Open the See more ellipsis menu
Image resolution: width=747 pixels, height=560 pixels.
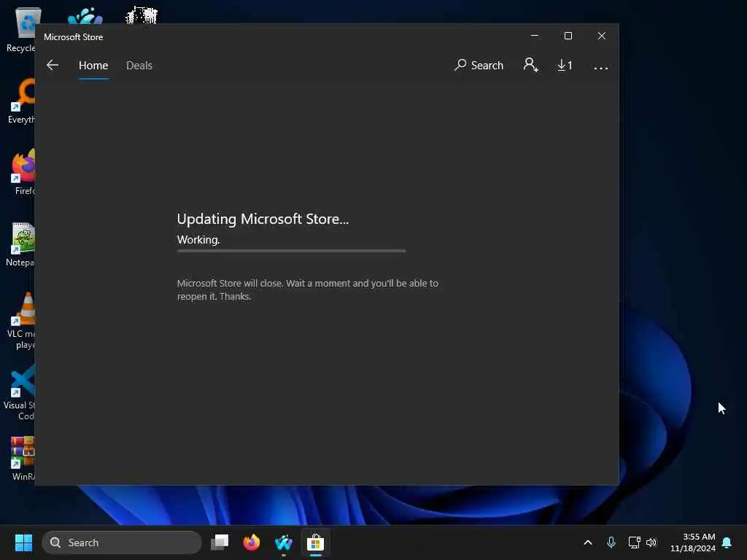[601, 67]
